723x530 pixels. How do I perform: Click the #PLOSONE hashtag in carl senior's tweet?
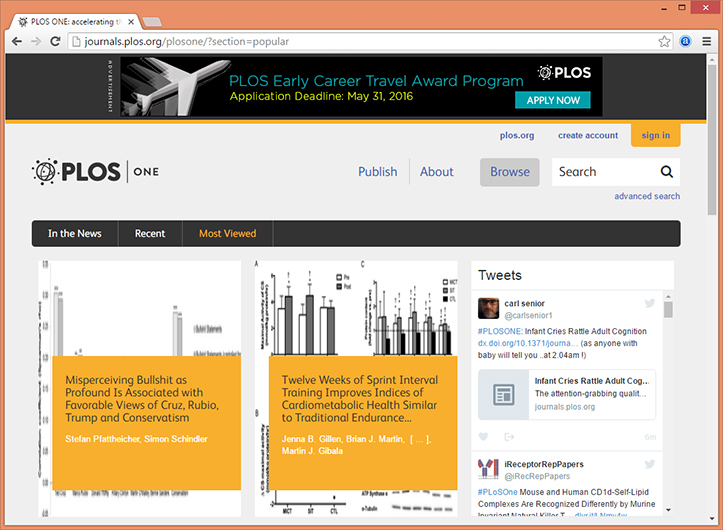(500, 331)
